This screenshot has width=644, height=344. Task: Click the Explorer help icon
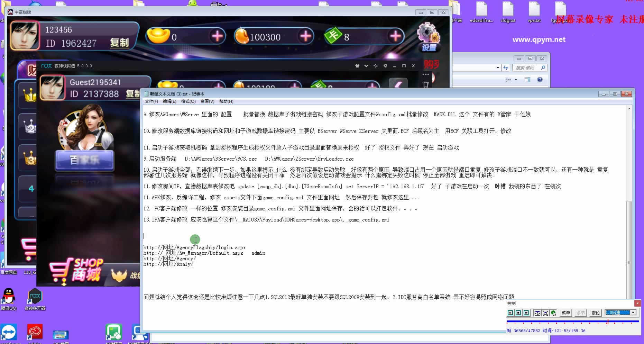tap(540, 80)
